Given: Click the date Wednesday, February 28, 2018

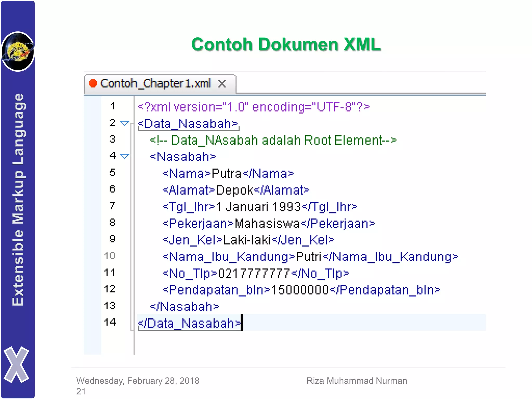Looking at the screenshot, I should 138,381.
